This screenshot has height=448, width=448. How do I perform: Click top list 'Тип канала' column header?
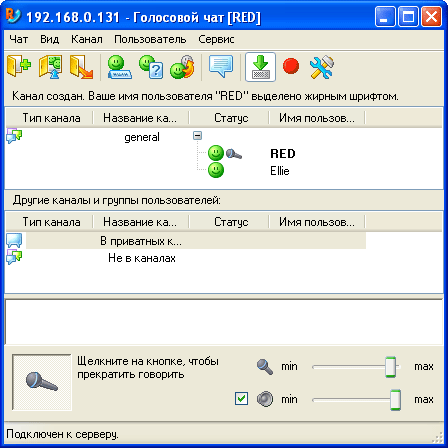point(50,118)
